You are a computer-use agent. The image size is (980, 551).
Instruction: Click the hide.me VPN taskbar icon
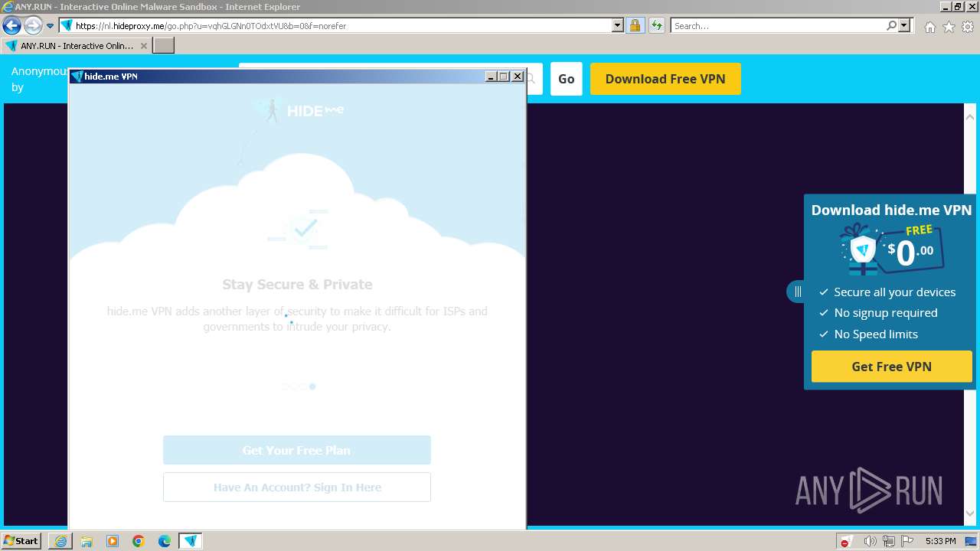pyautogui.click(x=191, y=541)
